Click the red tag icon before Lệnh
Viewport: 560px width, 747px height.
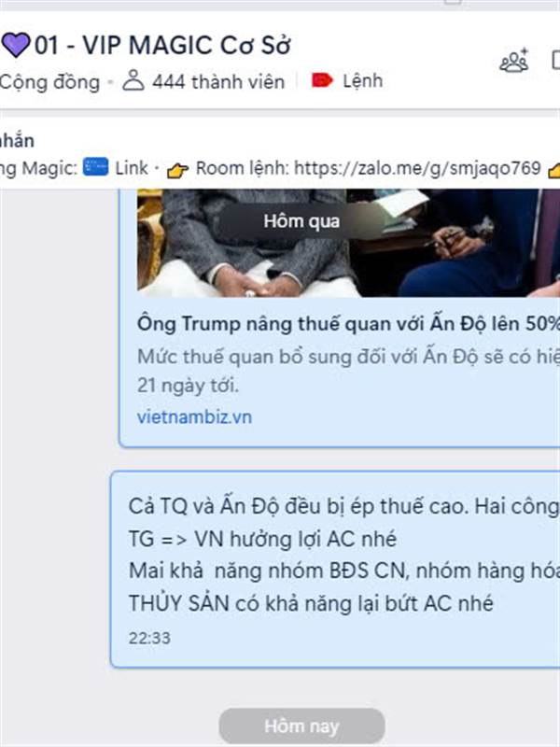click(322, 80)
